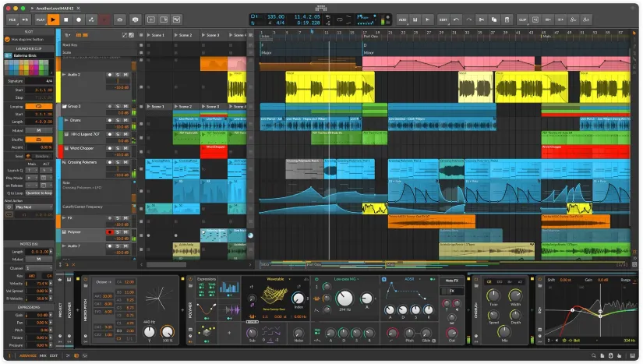
Task: Click the transport Play triangle button
Action: coord(53,19)
